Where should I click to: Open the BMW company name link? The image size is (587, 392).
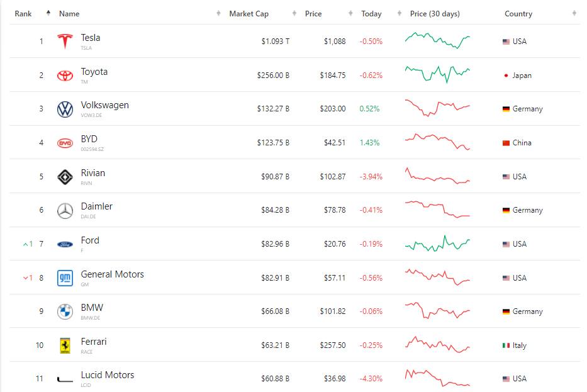[x=92, y=308]
